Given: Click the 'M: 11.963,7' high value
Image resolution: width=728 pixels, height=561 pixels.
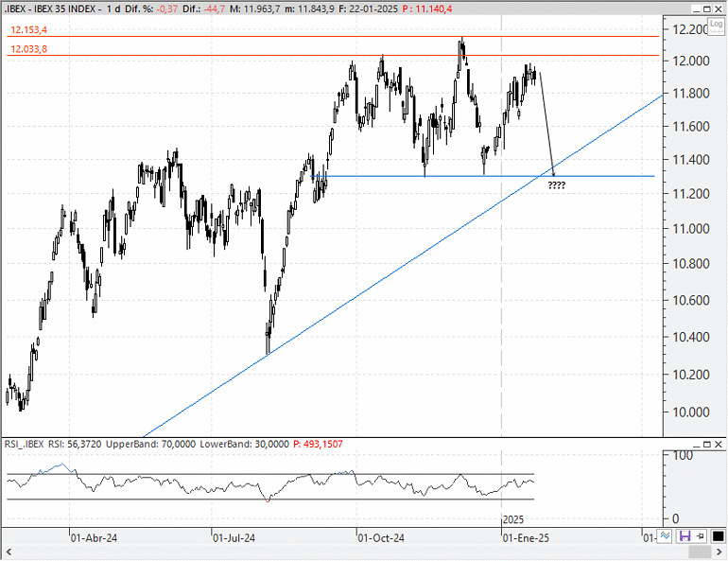Looking at the screenshot, I should (255, 9).
